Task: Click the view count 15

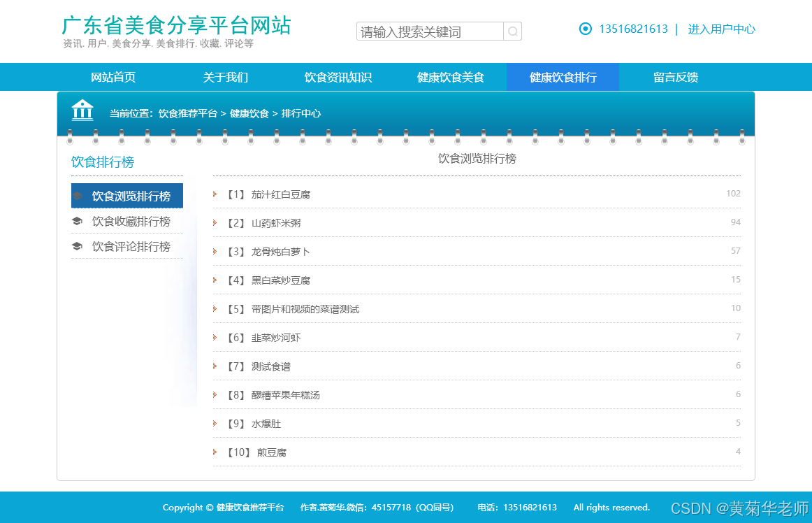Action: (735, 280)
